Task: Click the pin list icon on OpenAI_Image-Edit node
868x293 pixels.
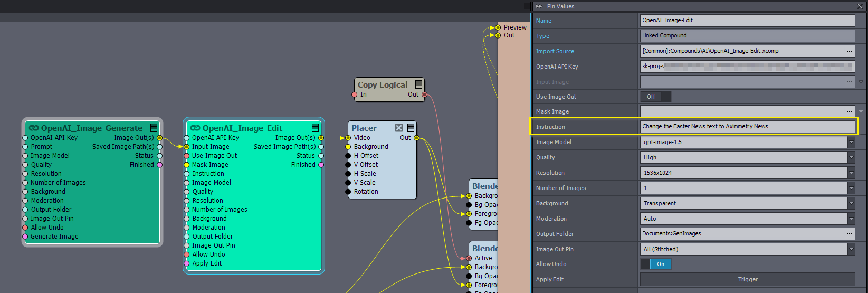Action: (x=315, y=128)
